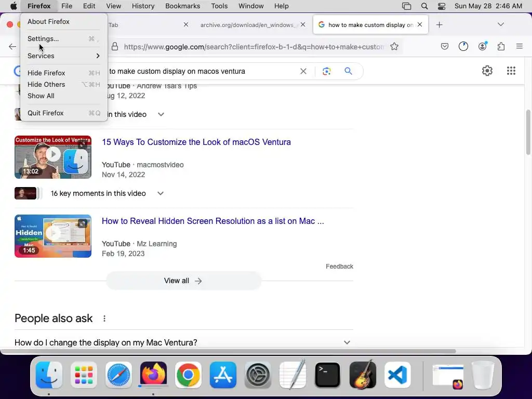
Task: Open TextEdit from the Dock
Action: (292, 374)
